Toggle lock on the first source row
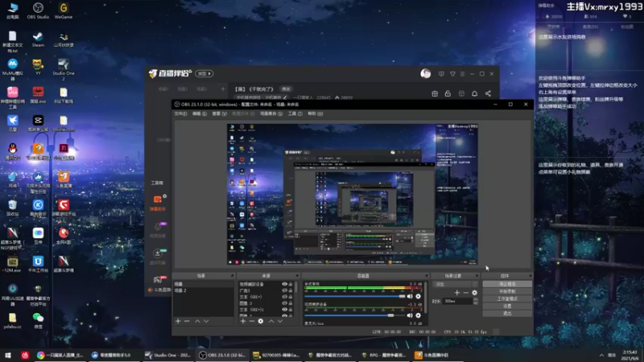The width and height of the screenshot is (644, 362). [x=291, y=284]
